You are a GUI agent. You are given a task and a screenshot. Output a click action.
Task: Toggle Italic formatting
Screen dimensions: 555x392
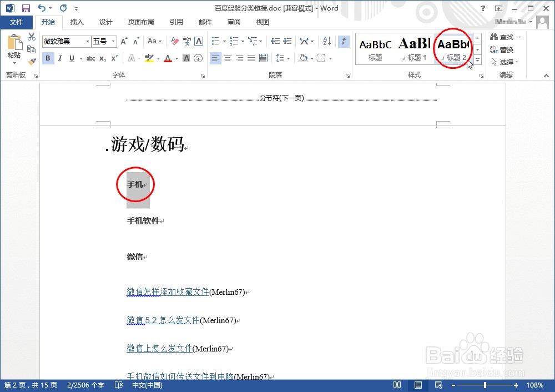60,58
